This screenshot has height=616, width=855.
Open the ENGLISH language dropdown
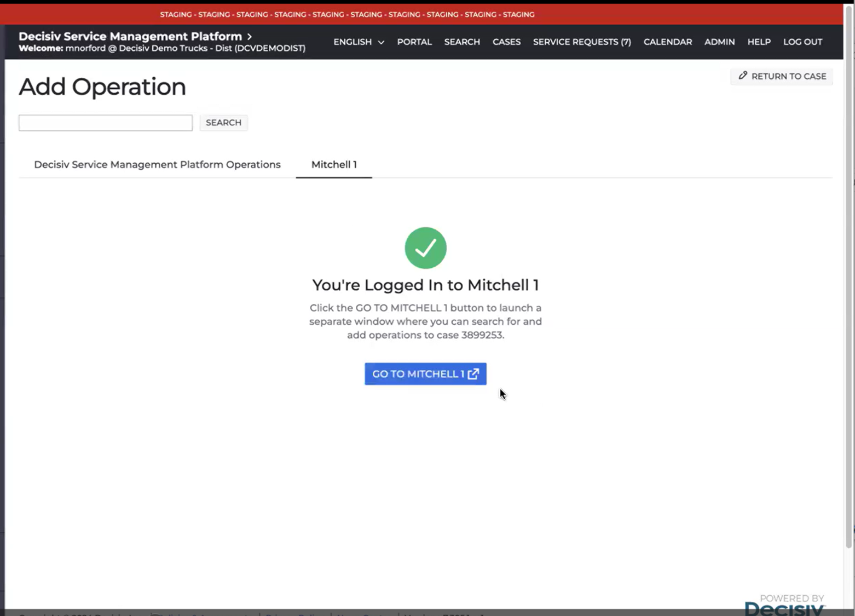point(359,42)
